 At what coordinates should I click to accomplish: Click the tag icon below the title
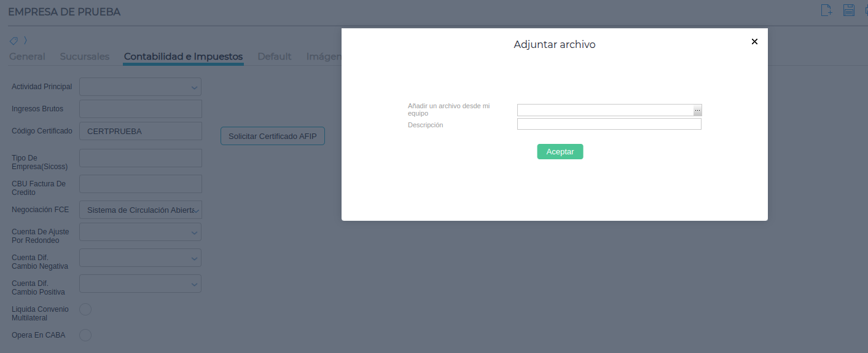(x=14, y=41)
